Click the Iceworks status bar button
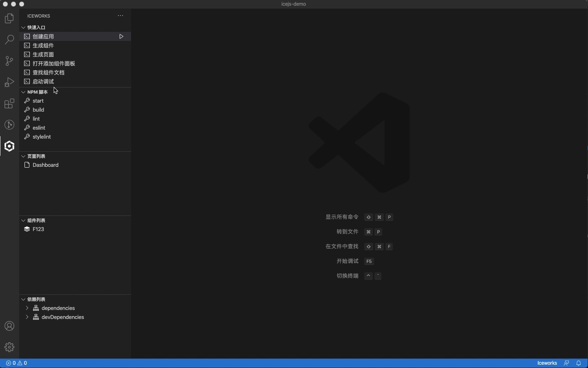 pos(547,363)
